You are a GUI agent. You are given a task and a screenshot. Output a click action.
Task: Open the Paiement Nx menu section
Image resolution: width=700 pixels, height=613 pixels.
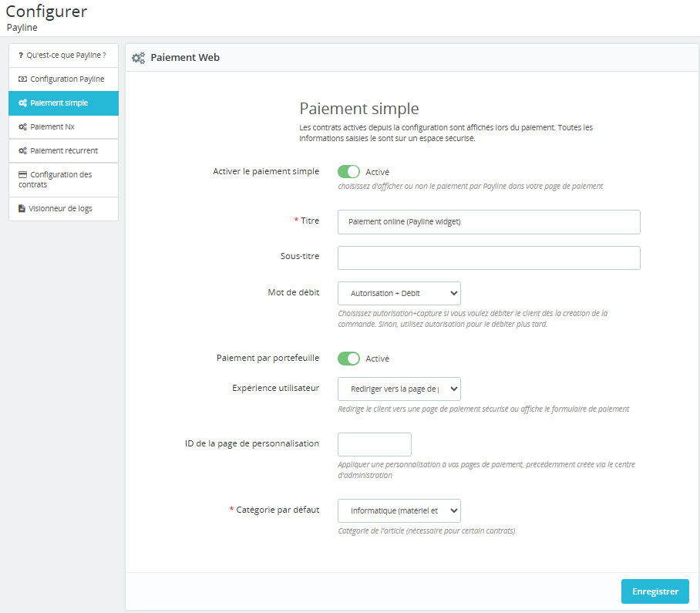coord(52,126)
